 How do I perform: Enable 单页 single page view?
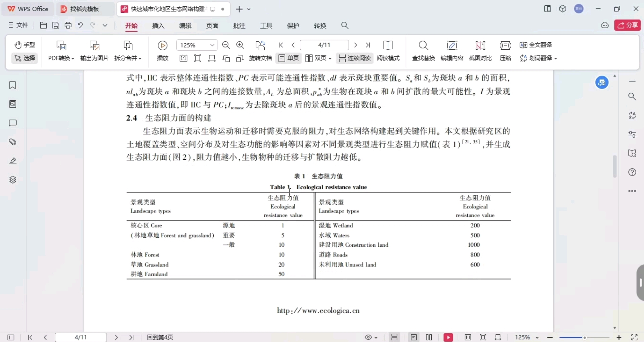point(289,58)
